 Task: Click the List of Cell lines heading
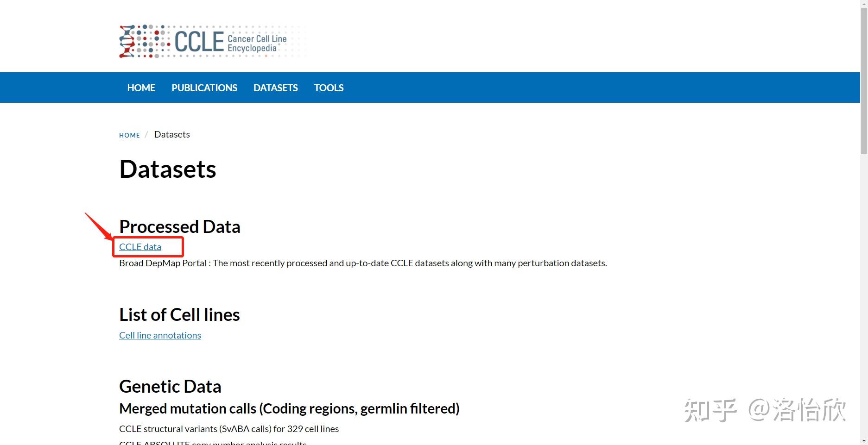point(179,315)
